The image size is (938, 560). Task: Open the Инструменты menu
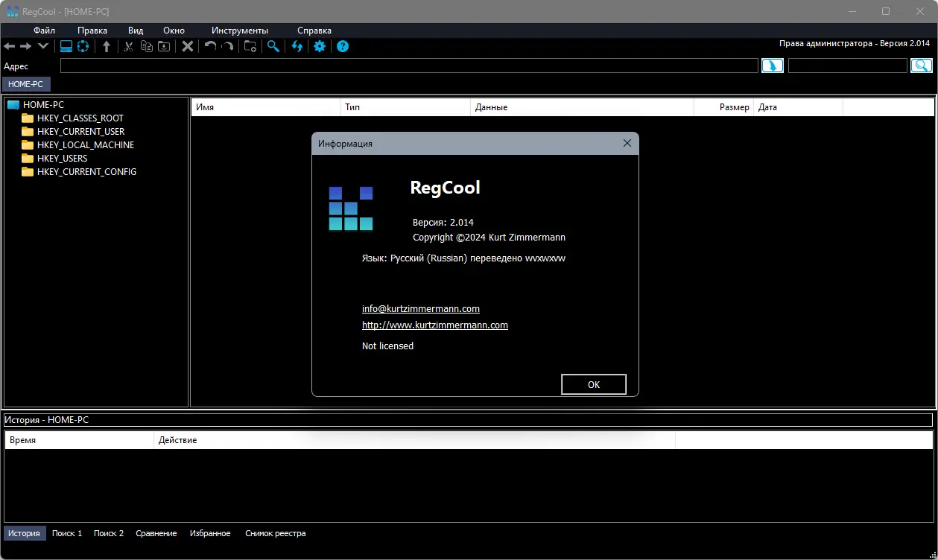(240, 31)
